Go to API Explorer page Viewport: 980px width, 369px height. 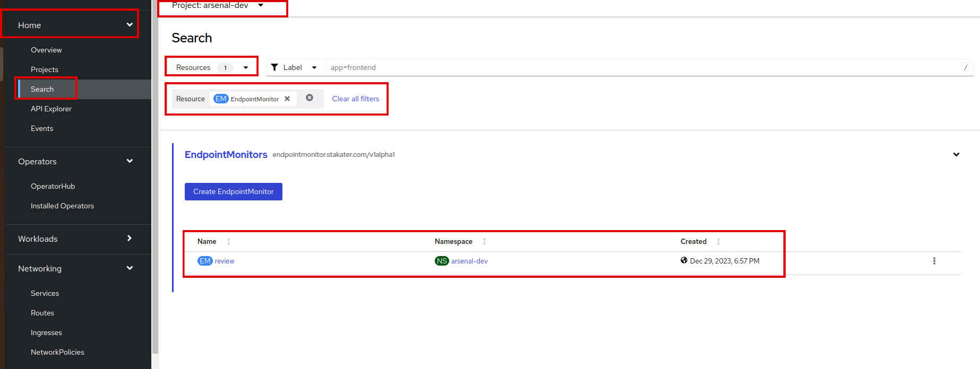click(51, 109)
